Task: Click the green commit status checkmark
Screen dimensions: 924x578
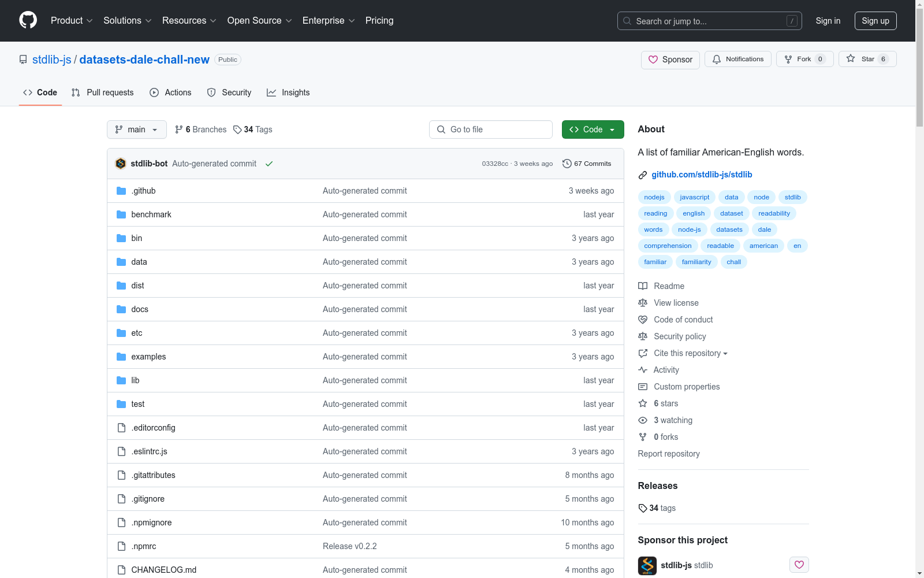Action: 269,164
